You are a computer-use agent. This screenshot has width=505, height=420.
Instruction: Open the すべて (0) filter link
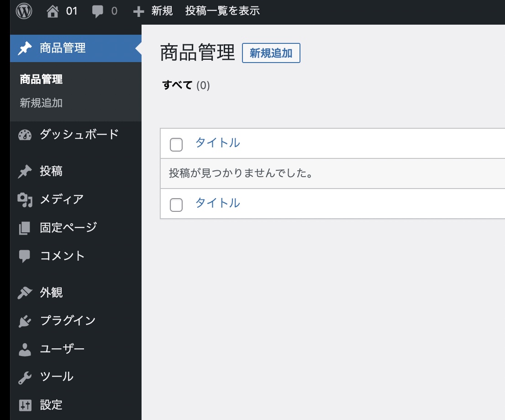pyautogui.click(x=186, y=85)
